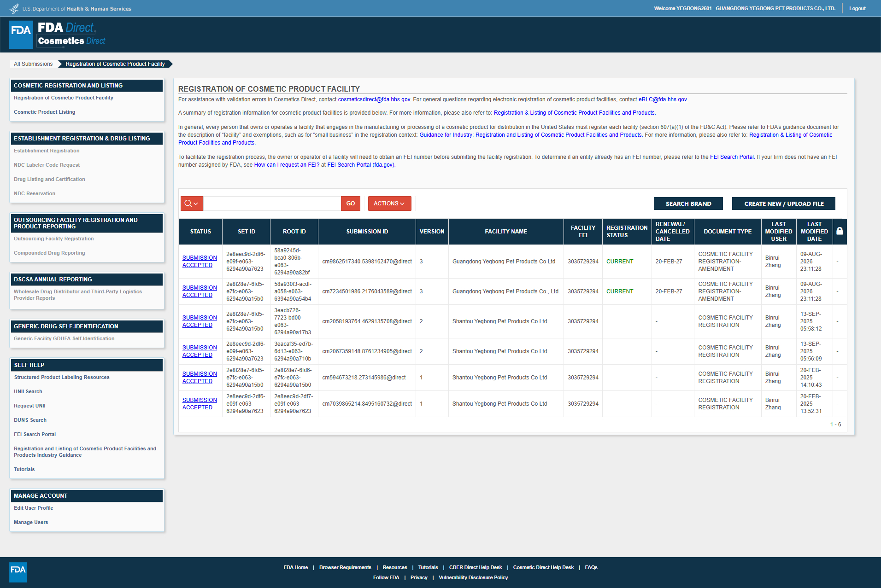Click the GO search button

coord(351,204)
